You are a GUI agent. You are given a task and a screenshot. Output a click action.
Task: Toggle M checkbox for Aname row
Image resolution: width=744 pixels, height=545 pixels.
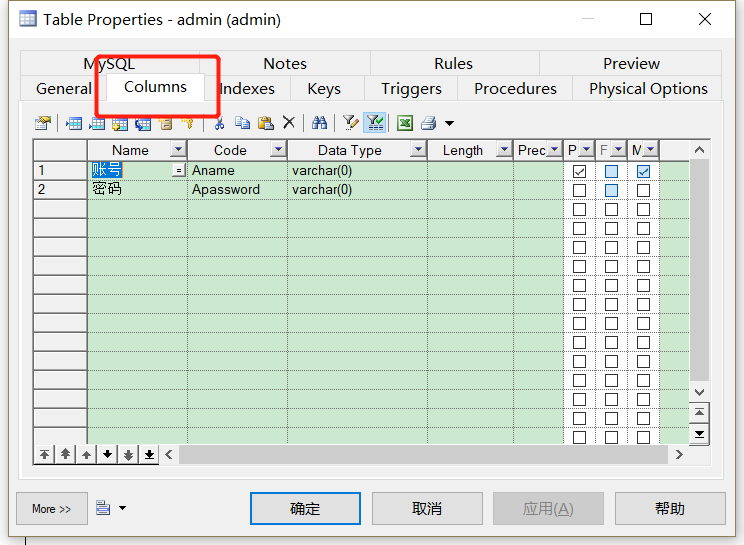pyautogui.click(x=643, y=171)
